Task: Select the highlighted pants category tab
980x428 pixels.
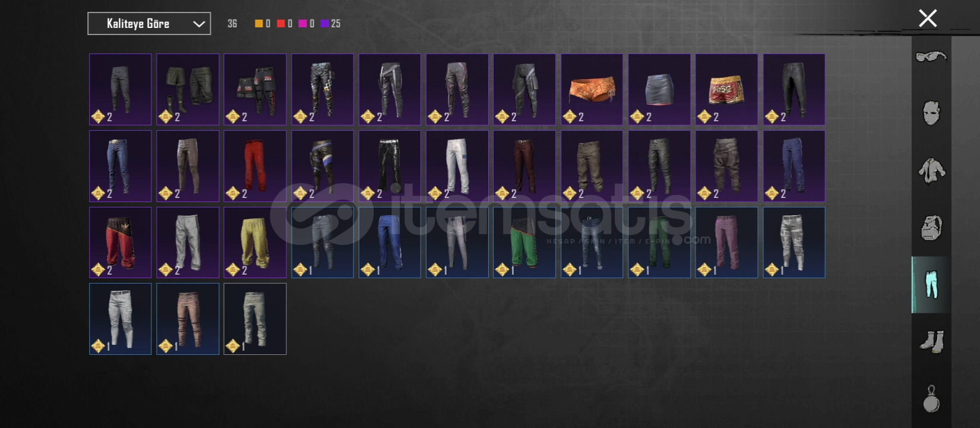Action: click(x=931, y=285)
